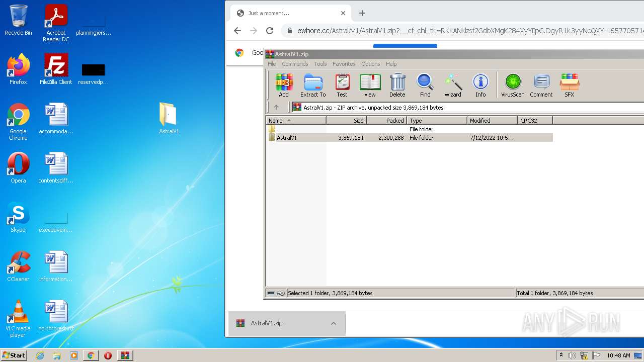This screenshot has height=362, width=644.
Task: Select the AstralV1 folder row
Action: click(410, 138)
